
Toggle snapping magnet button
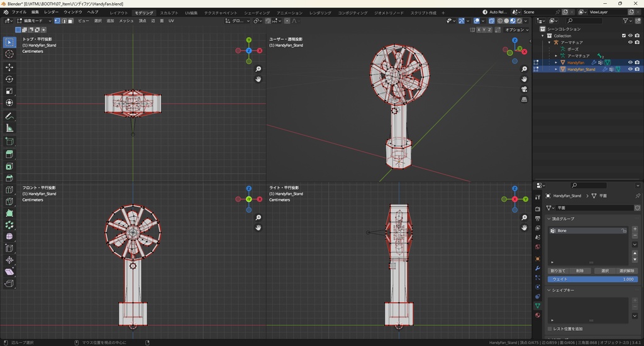tap(268, 21)
